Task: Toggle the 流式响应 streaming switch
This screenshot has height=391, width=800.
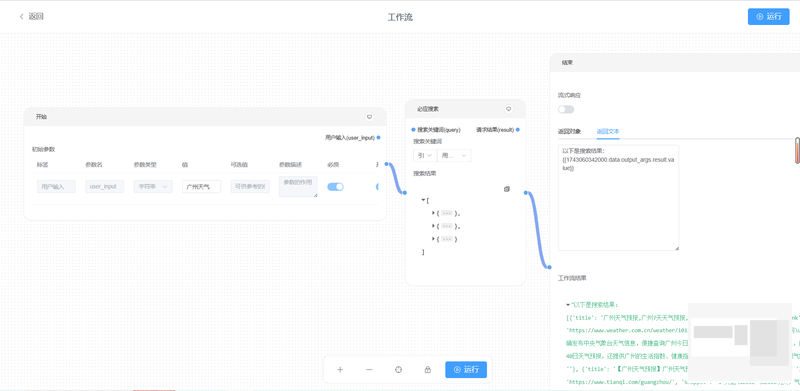Action: click(566, 109)
